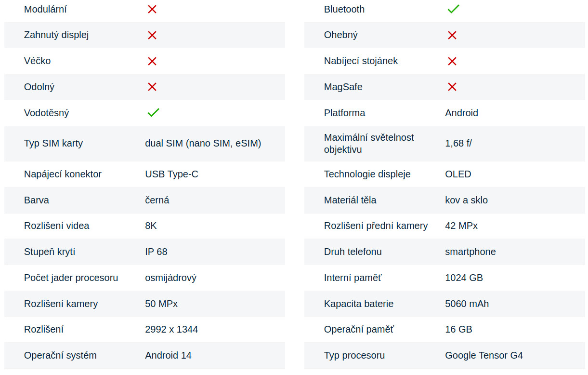588x375 pixels.
Task: Select the 1024 GB internal memory value
Action: (x=464, y=278)
